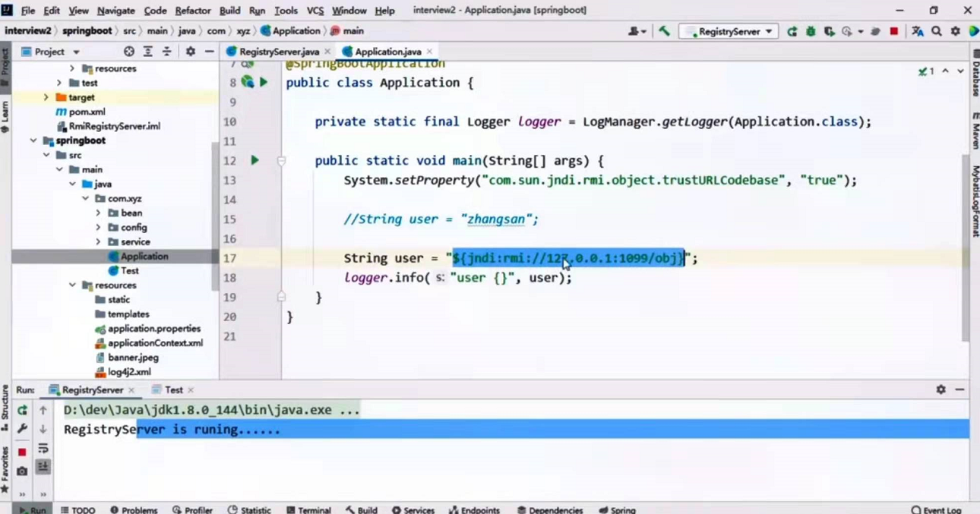Open IDE settings gear in the top toolbar
This screenshot has width=980, height=514.
click(x=956, y=31)
